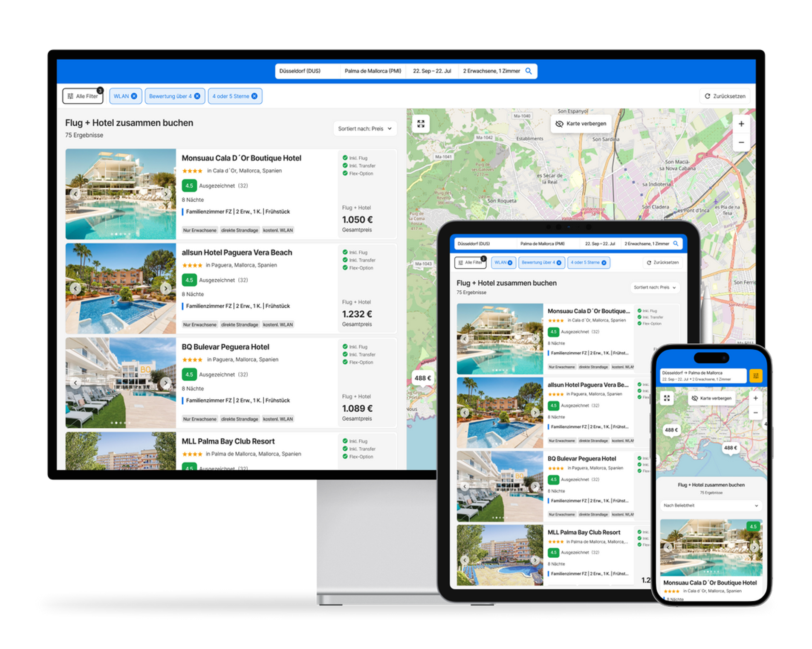
Task: Open allsun Hotel Paguera Vera Beach on desktop
Action: coord(237,252)
